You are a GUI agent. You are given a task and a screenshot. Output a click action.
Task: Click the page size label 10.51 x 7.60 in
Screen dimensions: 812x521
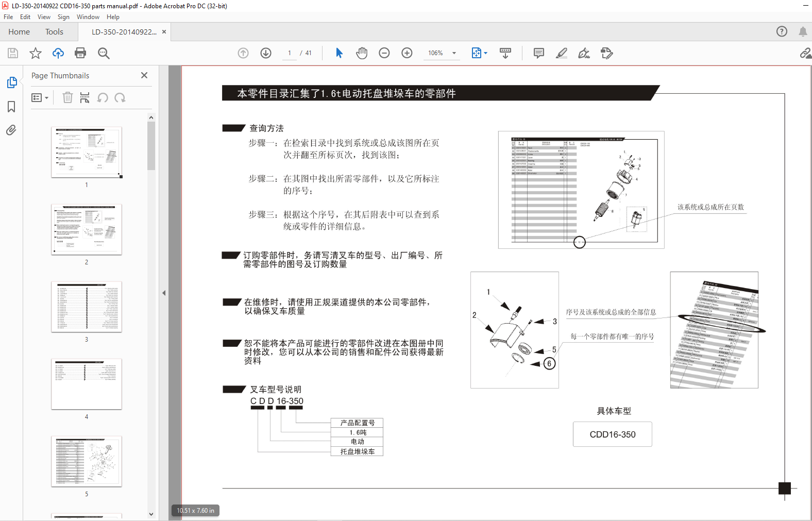tap(195, 511)
